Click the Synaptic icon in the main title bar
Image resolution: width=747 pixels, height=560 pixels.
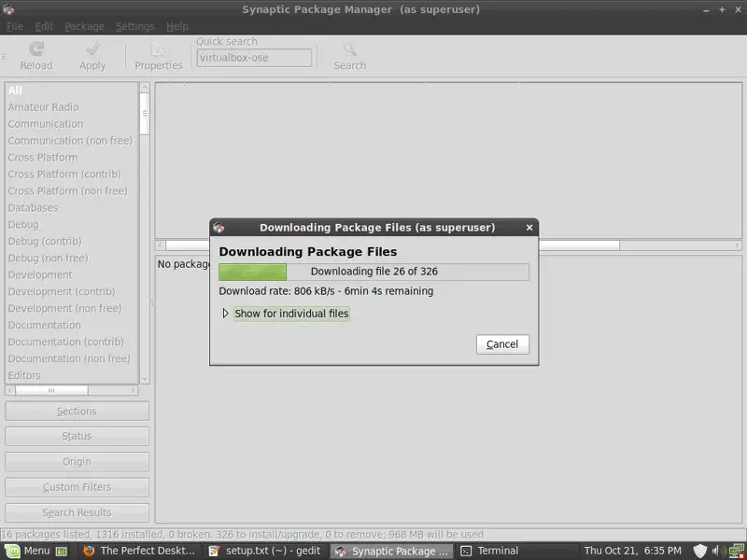pos(8,9)
